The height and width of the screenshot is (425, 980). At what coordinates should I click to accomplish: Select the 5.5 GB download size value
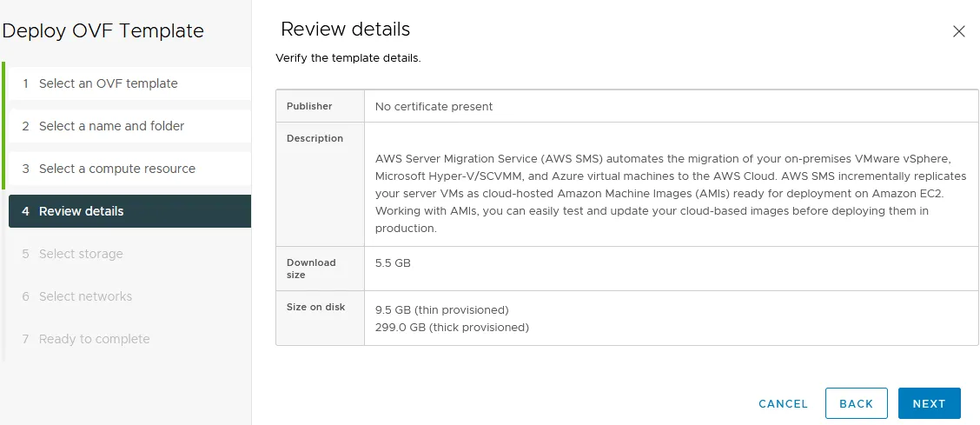pyautogui.click(x=393, y=262)
